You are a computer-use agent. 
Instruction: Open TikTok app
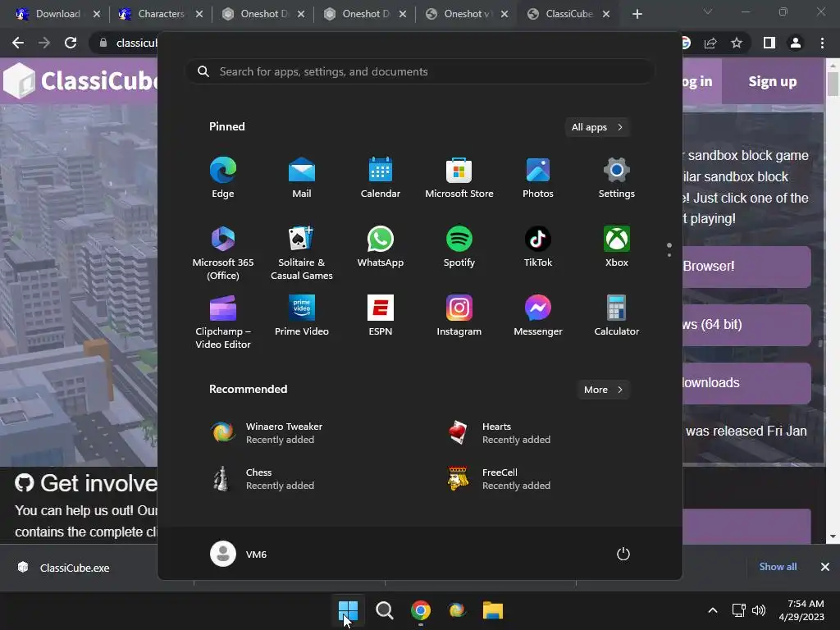point(538,248)
